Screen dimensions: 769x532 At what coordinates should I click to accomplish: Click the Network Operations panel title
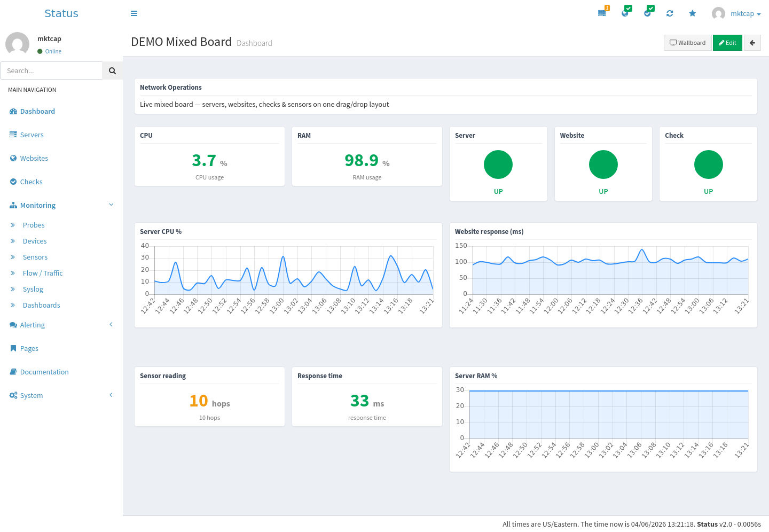click(x=171, y=87)
